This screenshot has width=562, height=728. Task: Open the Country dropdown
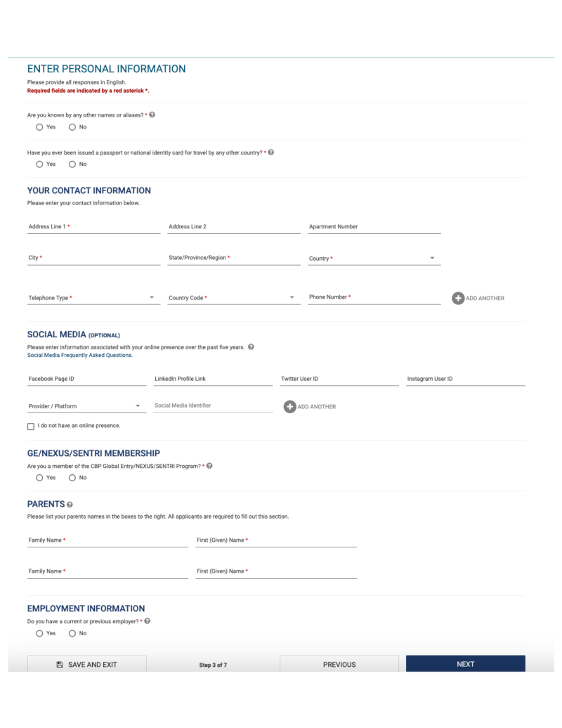click(374, 258)
